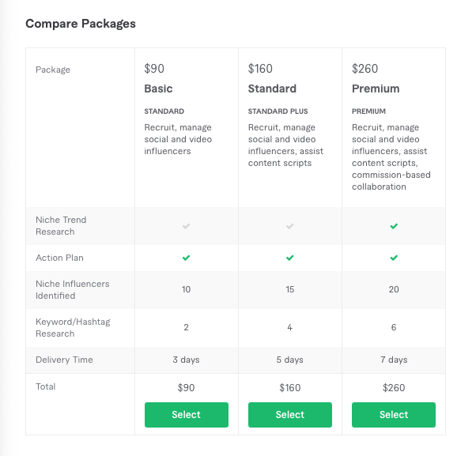Click the Keyword/Hashtag Research row label

click(x=73, y=328)
